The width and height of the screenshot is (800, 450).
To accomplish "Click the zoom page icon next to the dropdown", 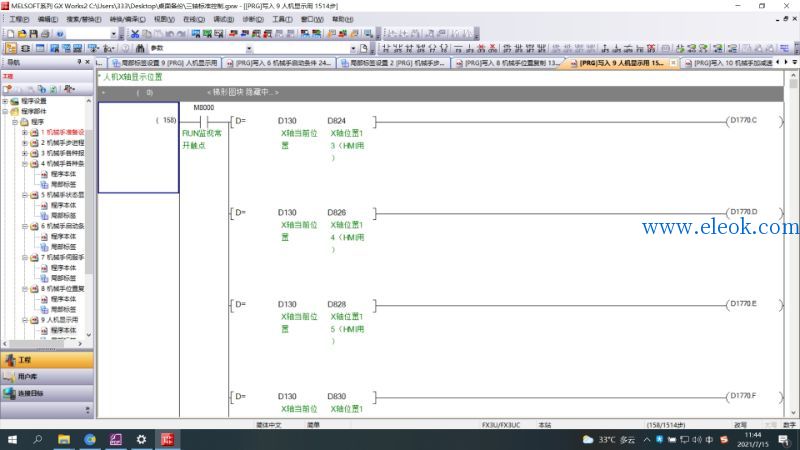I will click(364, 48).
